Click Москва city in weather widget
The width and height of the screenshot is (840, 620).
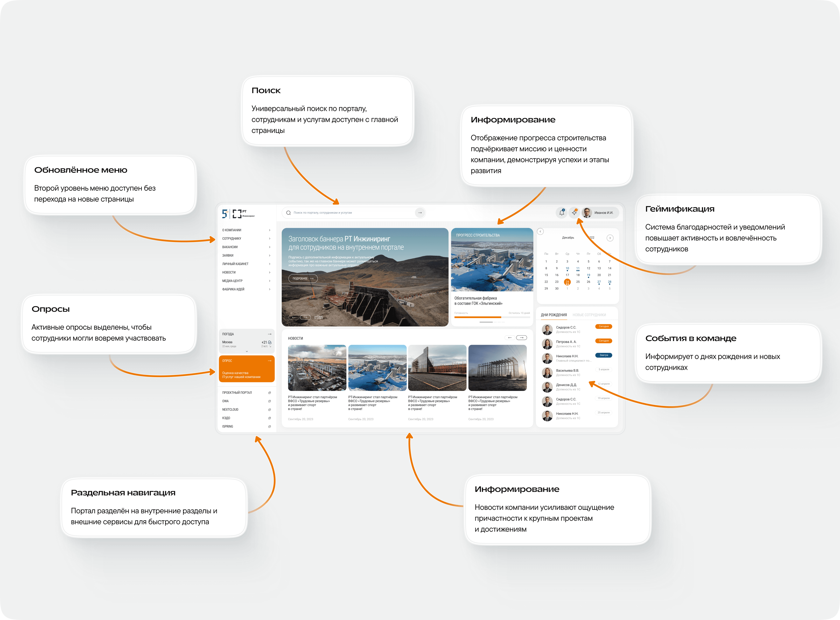tap(227, 342)
